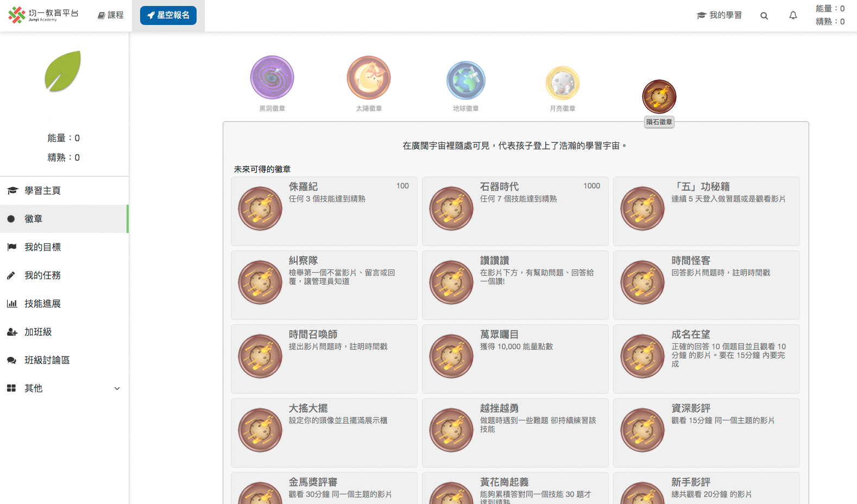Open notifications bell icon

[793, 16]
